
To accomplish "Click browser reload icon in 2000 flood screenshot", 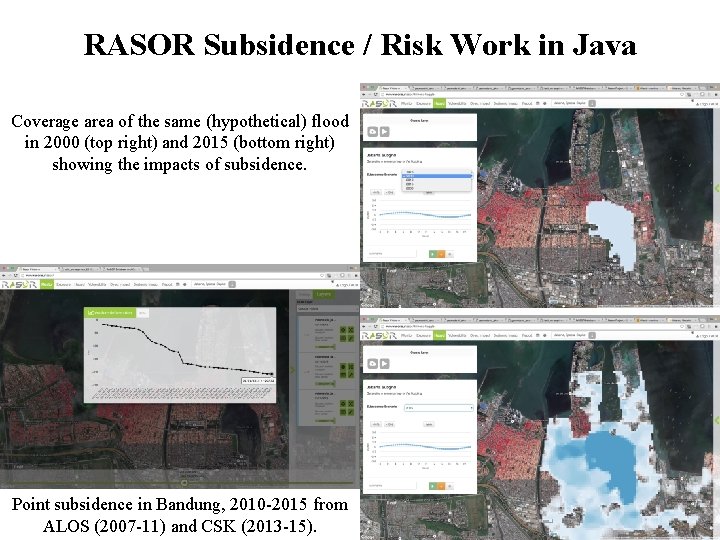I will pyautogui.click(x=376, y=94).
